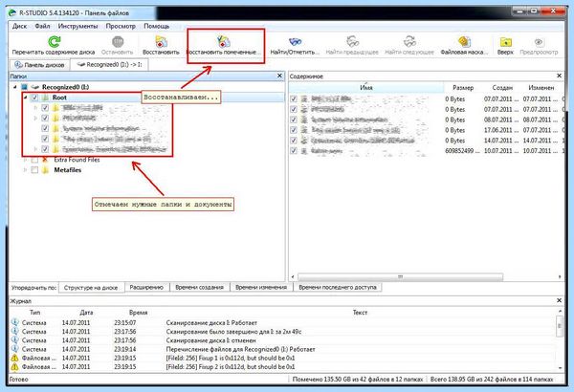
Task: Toggle checkbox of item created 14.07.2011
Action: [x=294, y=141]
